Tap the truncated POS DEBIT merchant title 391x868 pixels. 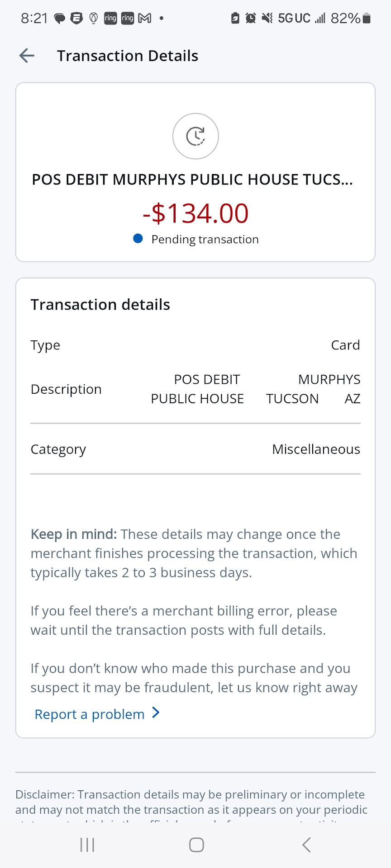tap(192, 179)
